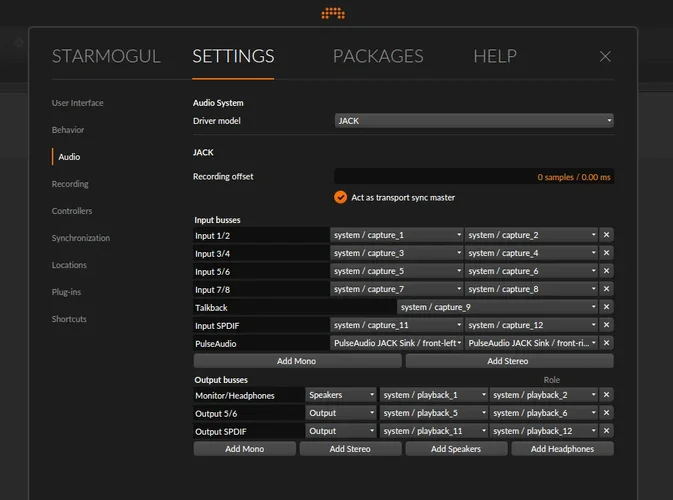Screen dimensions: 673x500
Task: Open Monitor/Headphones Speakers role dropdown
Action: click(x=341, y=395)
